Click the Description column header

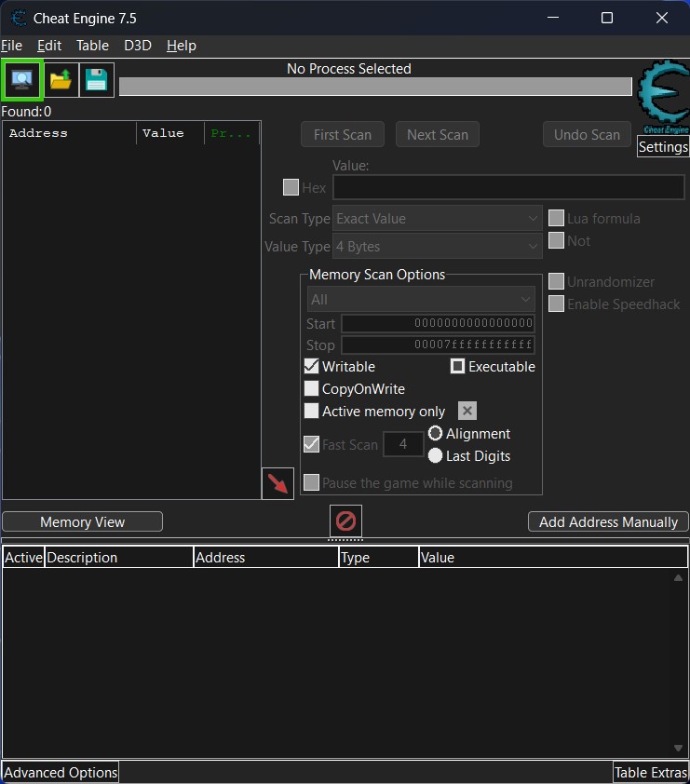pos(119,558)
